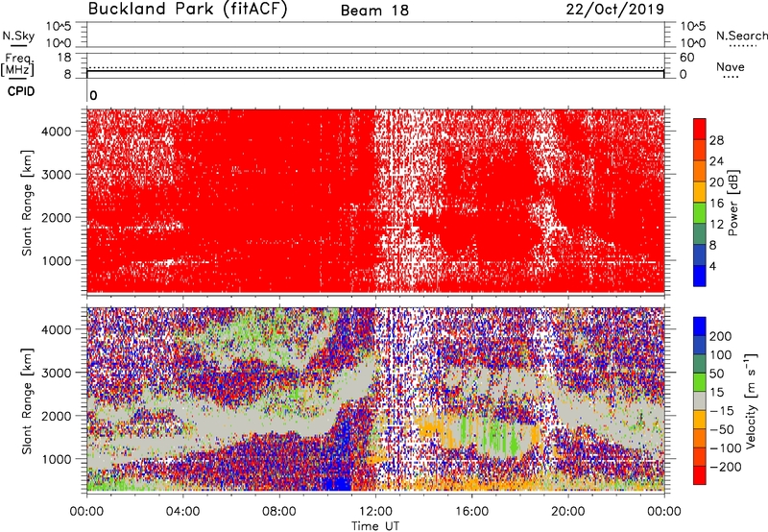This screenshot has height=532, width=768.
Task: Click the "N.Sky" legend label
Action: click(18, 36)
